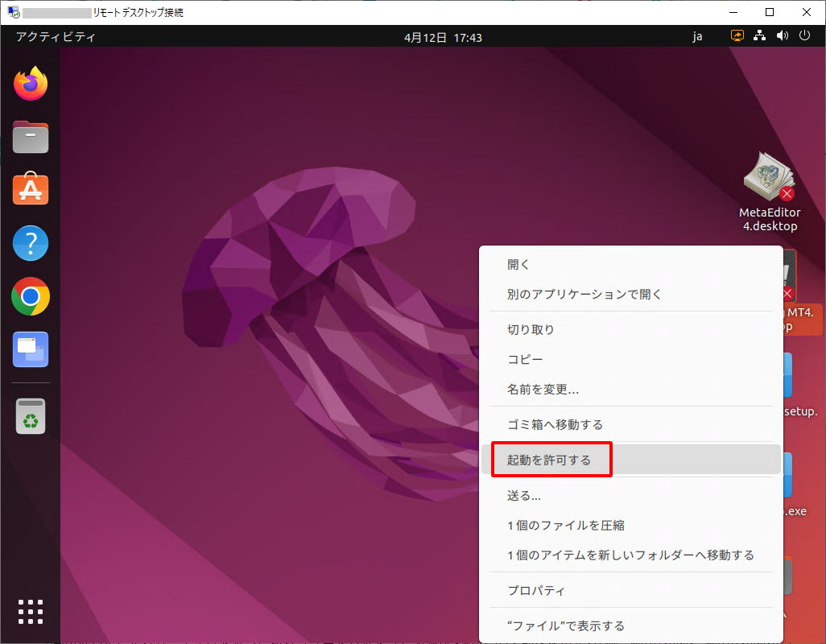The height and width of the screenshot is (644, 826).
Task: Open the network status icon
Action: point(759,36)
